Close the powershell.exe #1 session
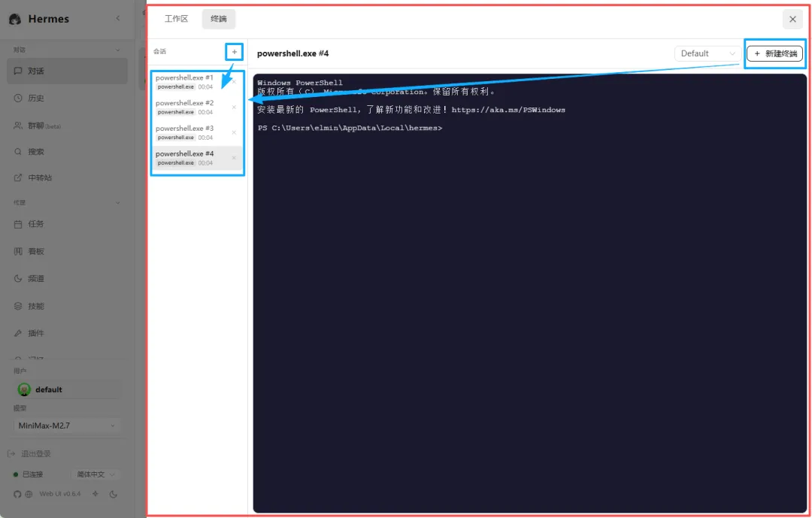Viewport: 812px width, 518px height. pos(234,82)
